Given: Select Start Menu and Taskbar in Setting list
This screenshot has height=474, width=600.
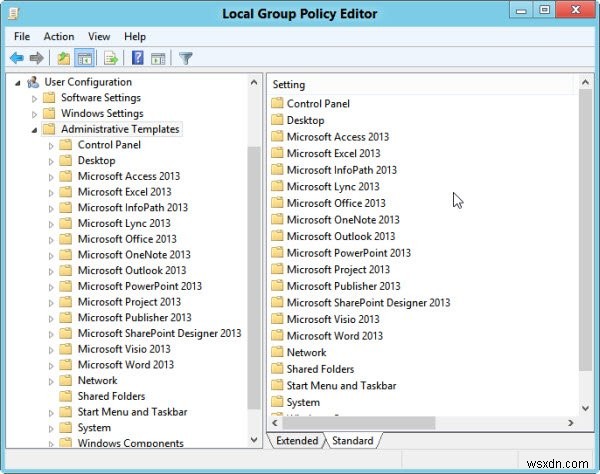Looking at the screenshot, I should [341, 385].
